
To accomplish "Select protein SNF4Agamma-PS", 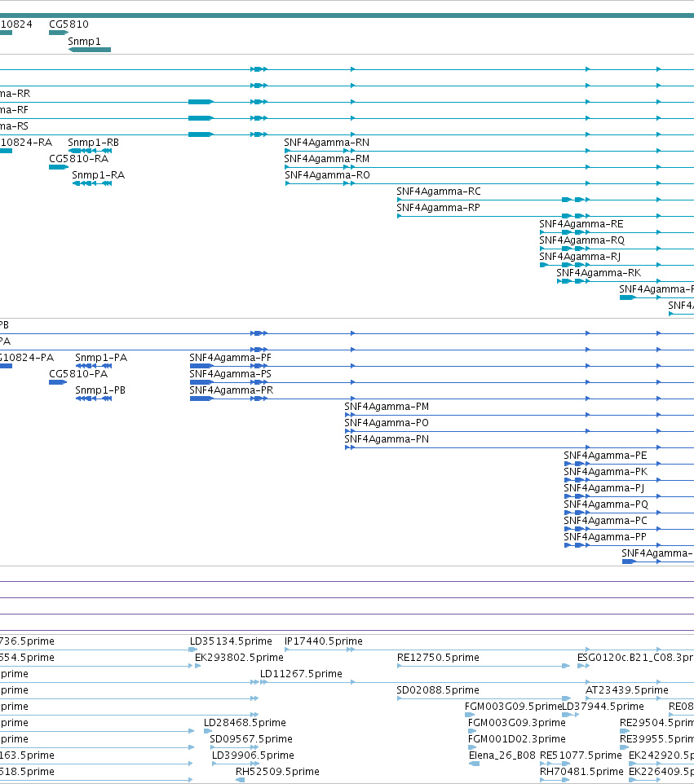I will tap(230, 373).
